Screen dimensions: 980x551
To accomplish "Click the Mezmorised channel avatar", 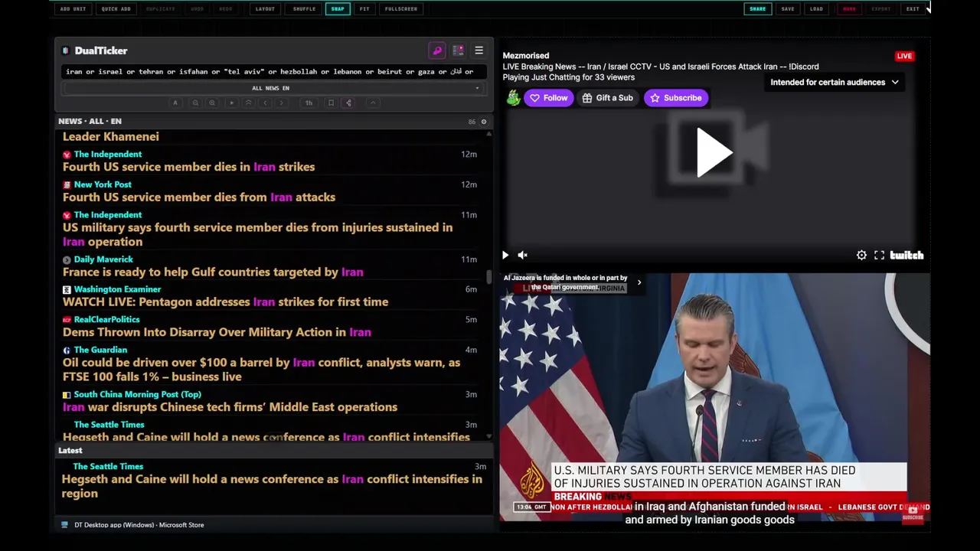I will click(x=513, y=98).
